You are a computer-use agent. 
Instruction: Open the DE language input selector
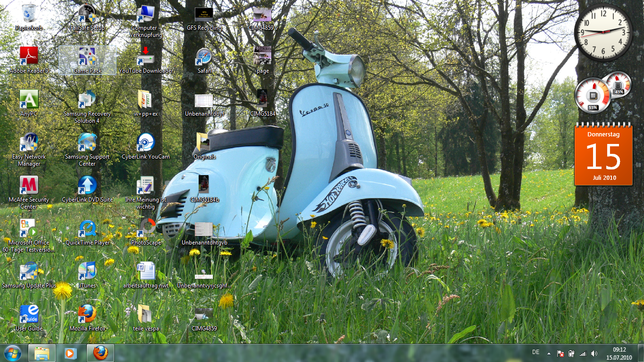click(x=535, y=352)
